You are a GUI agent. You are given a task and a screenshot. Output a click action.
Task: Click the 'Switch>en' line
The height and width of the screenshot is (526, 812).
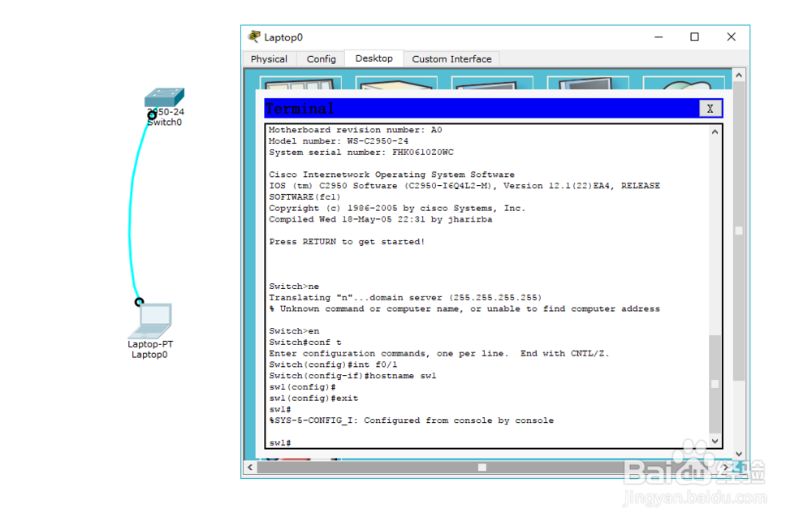294,331
